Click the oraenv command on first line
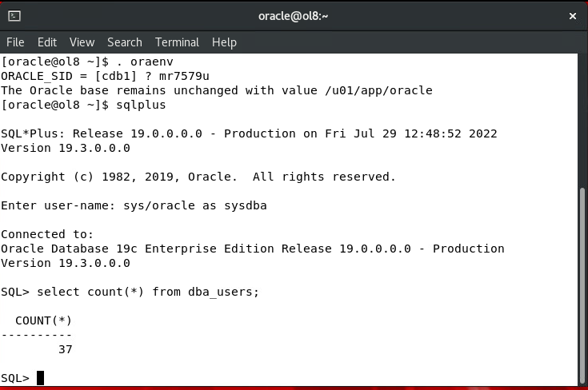The width and height of the screenshot is (588, 390). (151, 62)
